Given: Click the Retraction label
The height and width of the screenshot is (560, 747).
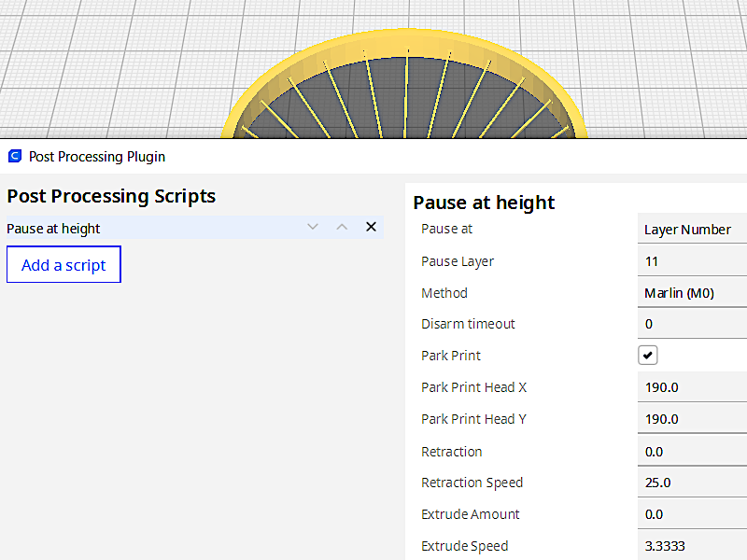Looking at the screenshot, I should click(451, 452).
